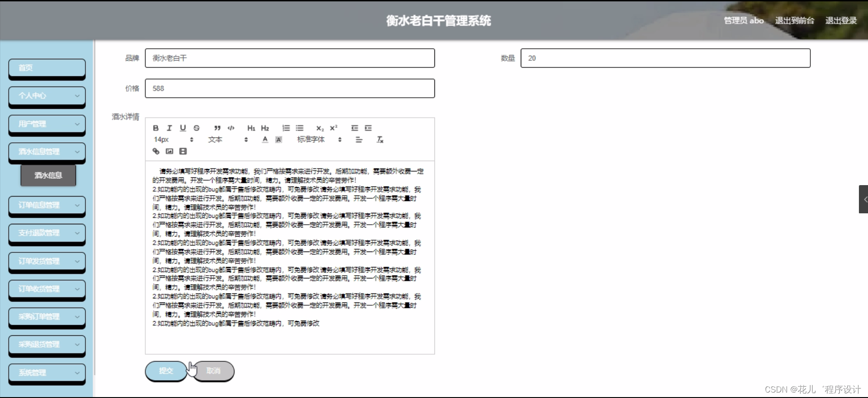Go to 首页 in the sidebar
This screenshot has width=868, height=398.
coord(47,68)
